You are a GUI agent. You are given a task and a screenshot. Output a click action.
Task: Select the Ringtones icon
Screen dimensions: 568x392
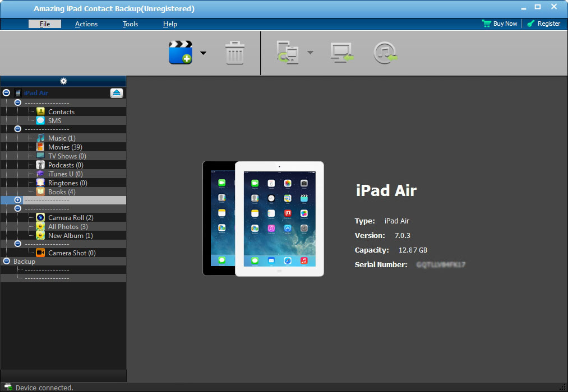(x=40, y=183)
